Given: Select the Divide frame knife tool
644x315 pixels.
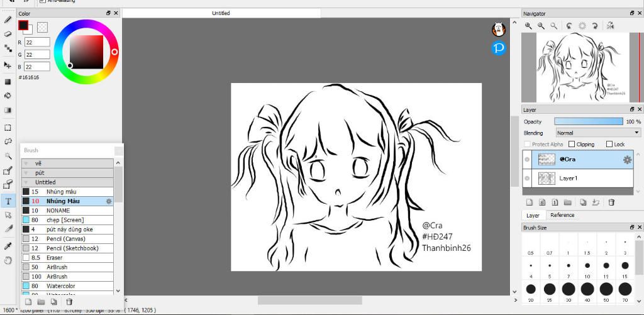Looking at the screenshot, I should pyautogui.click(x=8, y=228).
